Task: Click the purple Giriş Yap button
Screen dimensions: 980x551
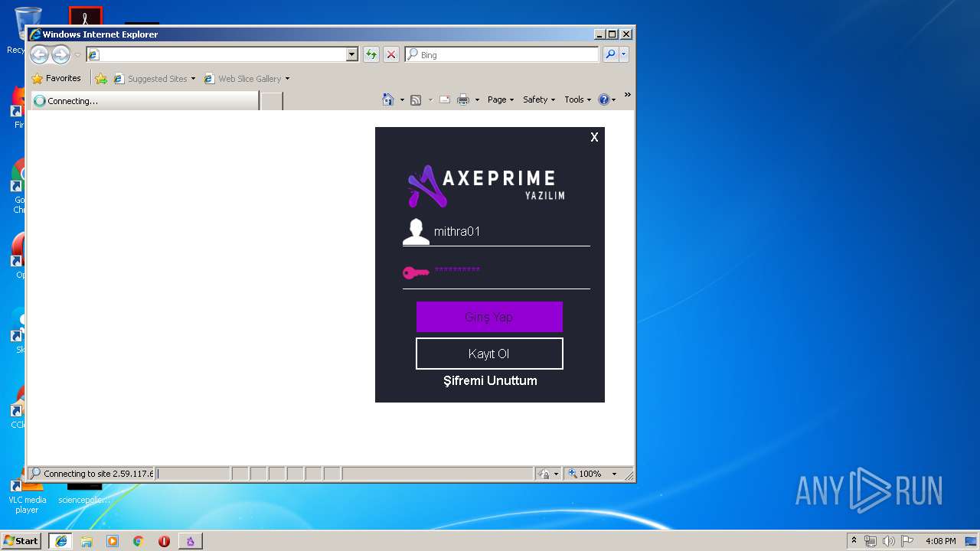Action: coord(489,317)
